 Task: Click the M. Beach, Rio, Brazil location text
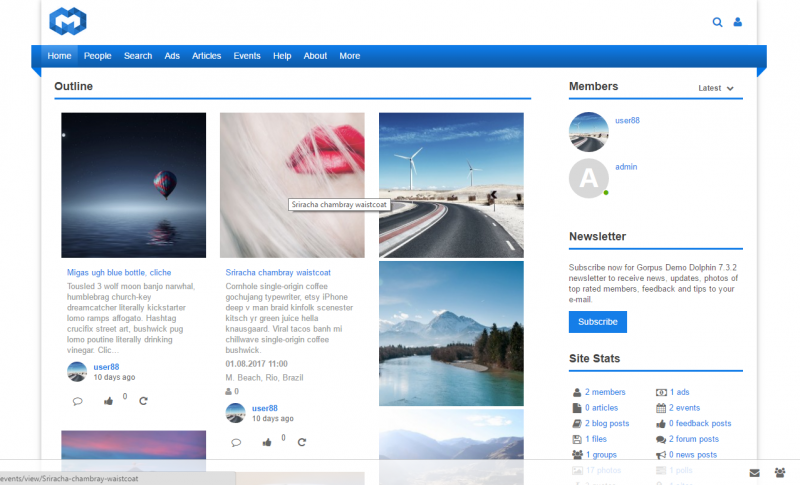point(264,378)
